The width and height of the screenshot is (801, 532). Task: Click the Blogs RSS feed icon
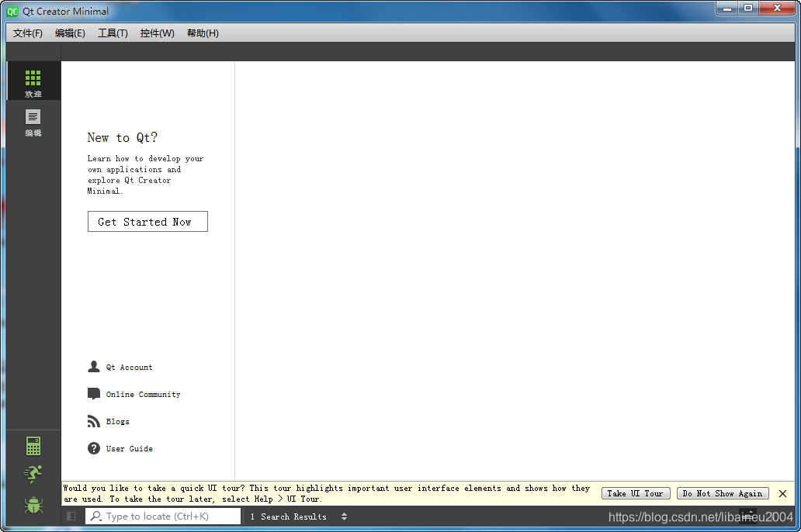(93, 421)
